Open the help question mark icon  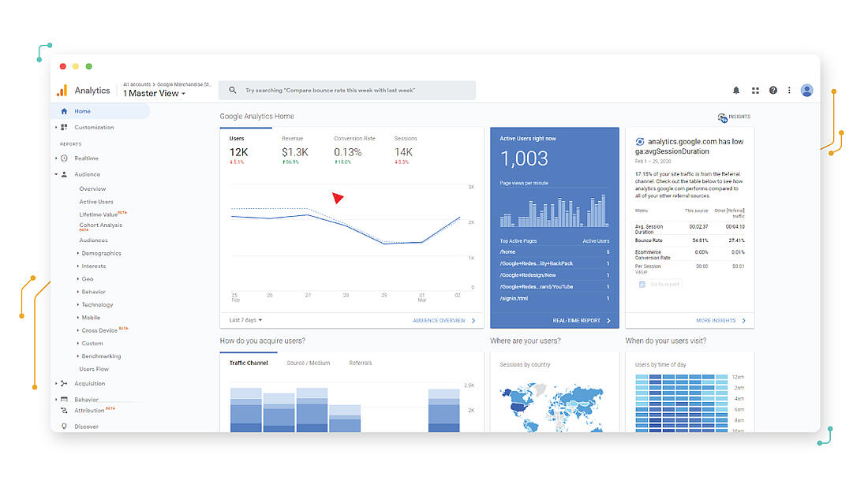773,90
